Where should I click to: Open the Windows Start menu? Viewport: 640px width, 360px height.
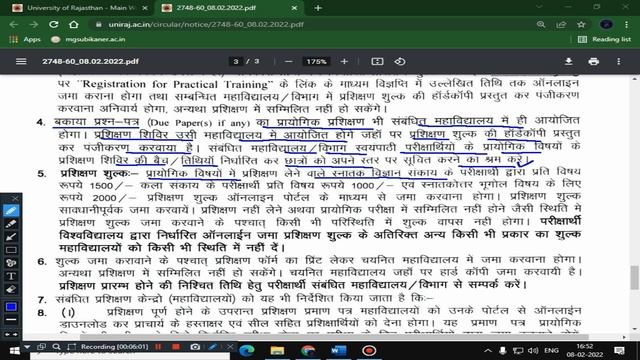coord(14,351)
